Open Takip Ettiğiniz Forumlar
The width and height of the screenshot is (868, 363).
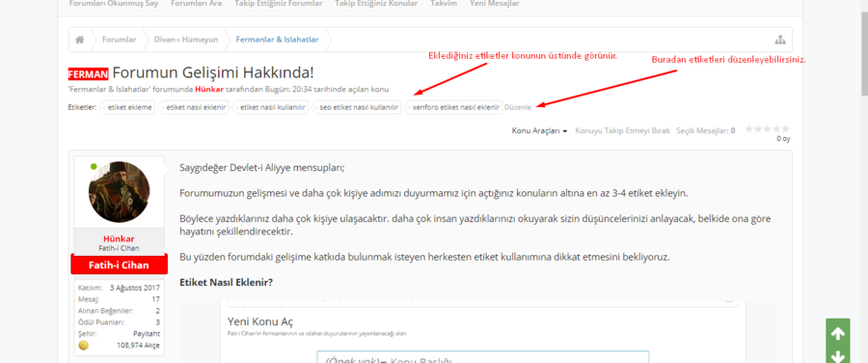pyautogui.click(x=279, y=3)
